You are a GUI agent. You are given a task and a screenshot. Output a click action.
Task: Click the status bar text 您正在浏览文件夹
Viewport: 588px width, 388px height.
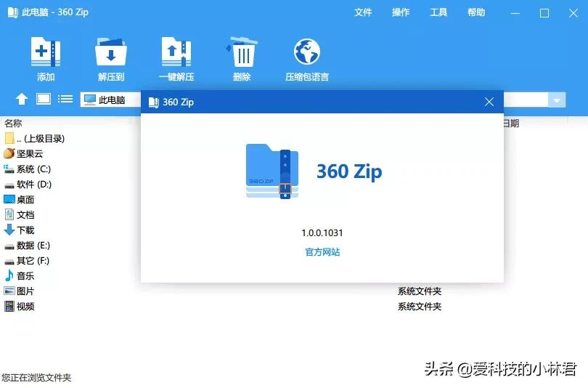coord(36,378)
